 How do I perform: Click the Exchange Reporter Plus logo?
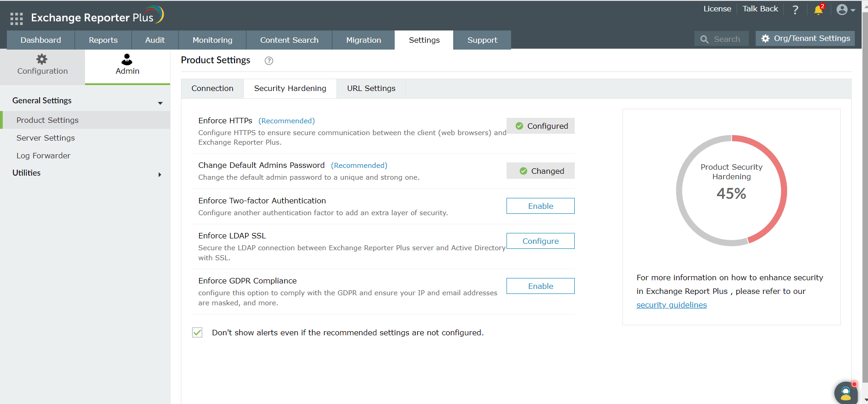(97, 16)
